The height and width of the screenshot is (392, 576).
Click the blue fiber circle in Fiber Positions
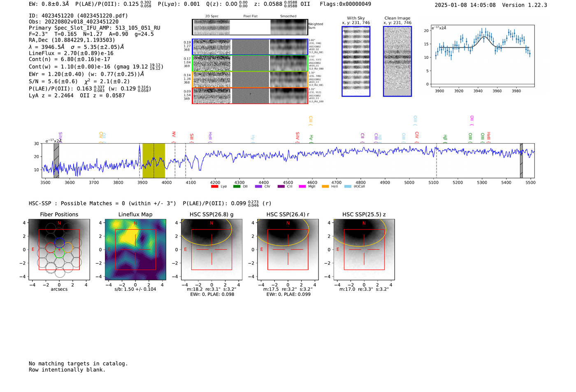(x=59, y=242)
